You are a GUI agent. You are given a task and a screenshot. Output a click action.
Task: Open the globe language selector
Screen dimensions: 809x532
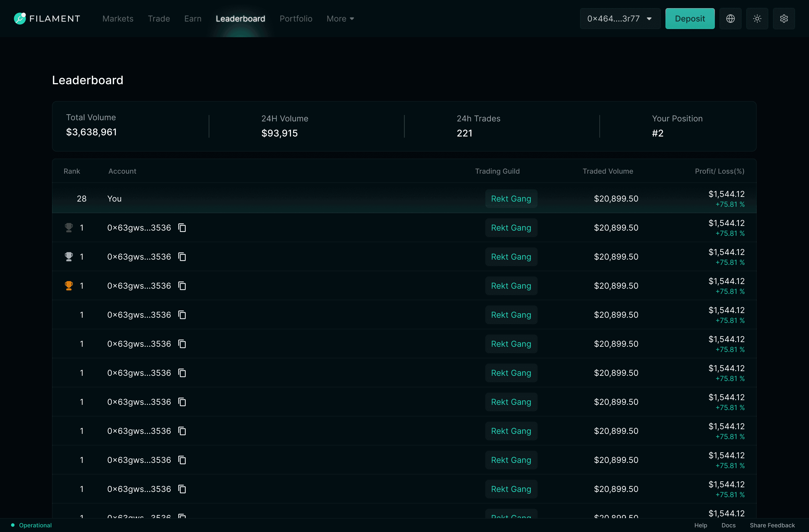pyautogui.click(x=730, y=19)
